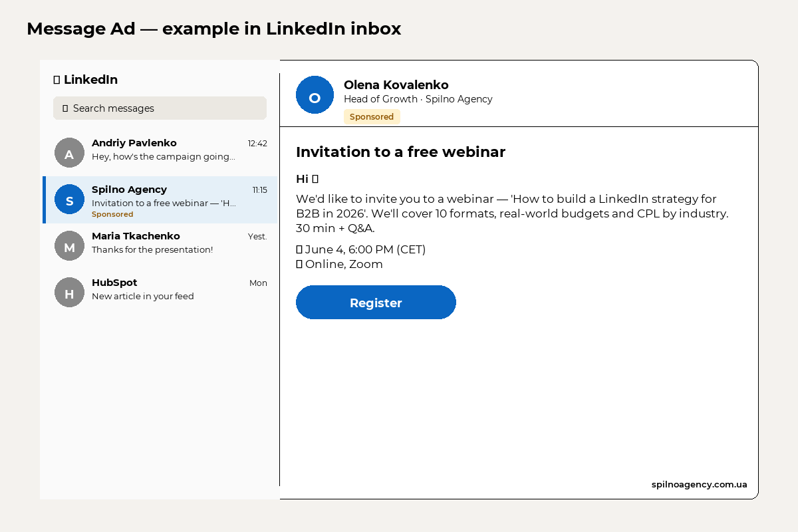Click the blue Spilno Agency avatar S
Image resolution: width=798 pixels, height=532 pixels.
[69, 199]
